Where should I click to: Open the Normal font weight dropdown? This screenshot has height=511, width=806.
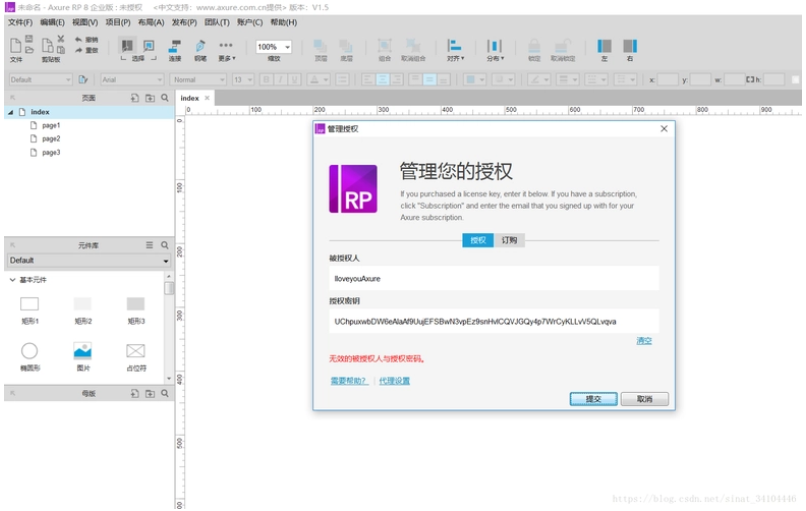198,80
